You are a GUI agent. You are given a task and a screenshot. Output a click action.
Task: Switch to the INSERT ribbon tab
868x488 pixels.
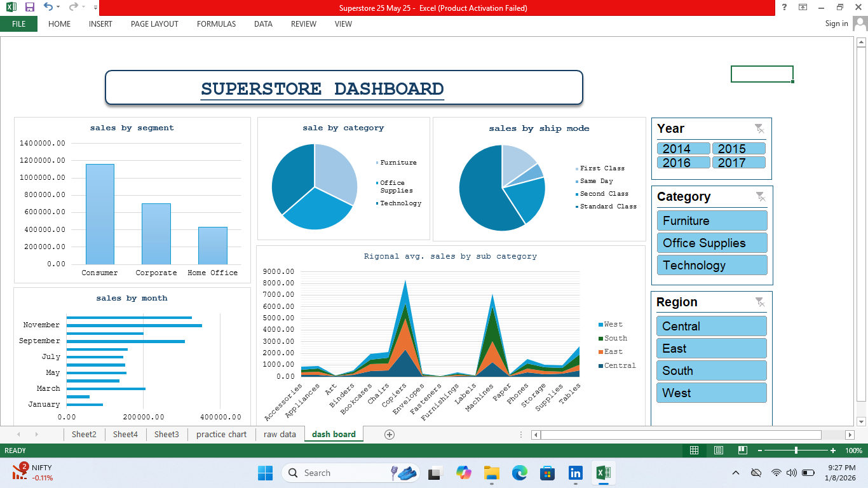[100, 24]
